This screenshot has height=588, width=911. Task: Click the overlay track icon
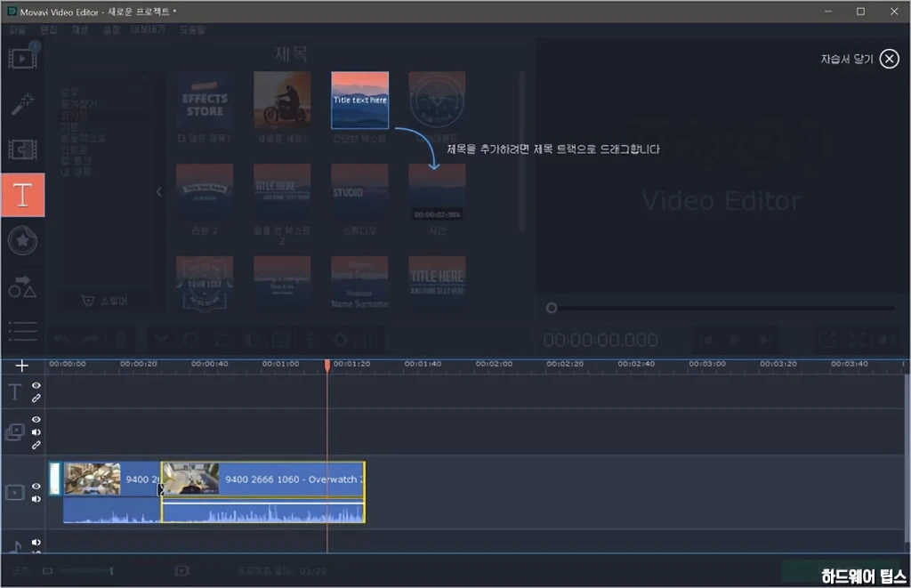pyautogui.click(x=14, y=431)
